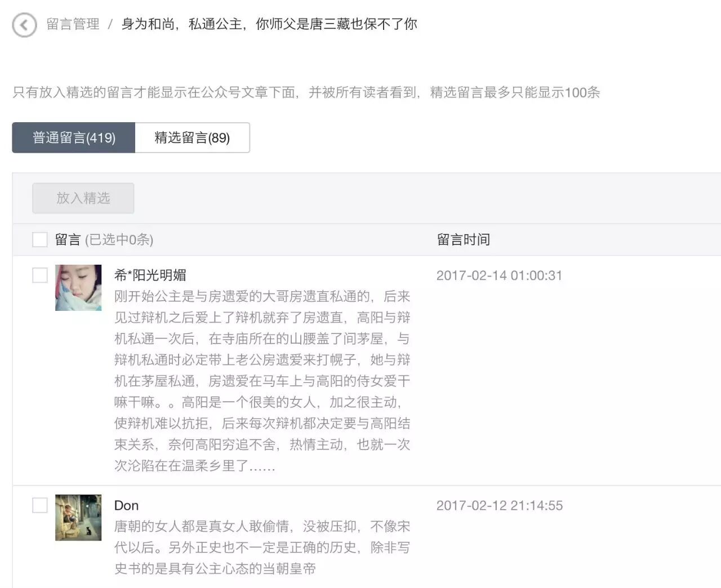The height and width of the screenshot is (588, 721).
Task: Switch to the 普通留言(419) tab
Action: [x=74, y=137]
